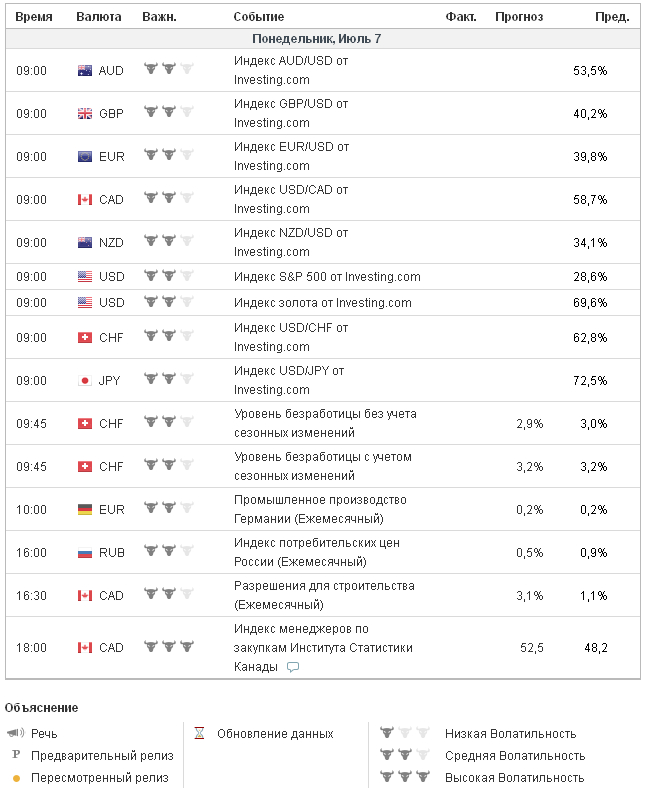Image resolution: width=645 pixels, height=789 pixels.
Task: Open the comment bubble icon after "Канады"
Action: [293, 667]
